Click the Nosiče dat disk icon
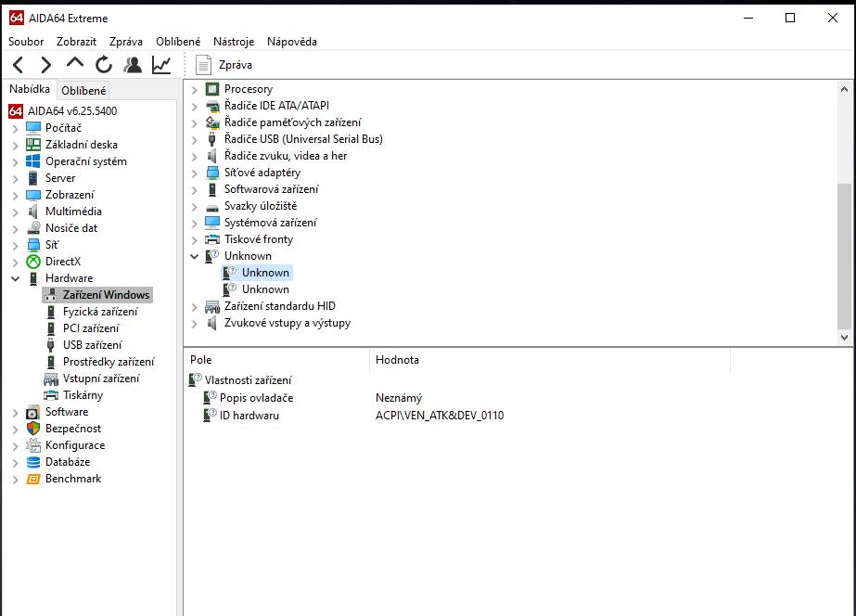The height and width of the screenshot is (616, 856). point(33,228)
